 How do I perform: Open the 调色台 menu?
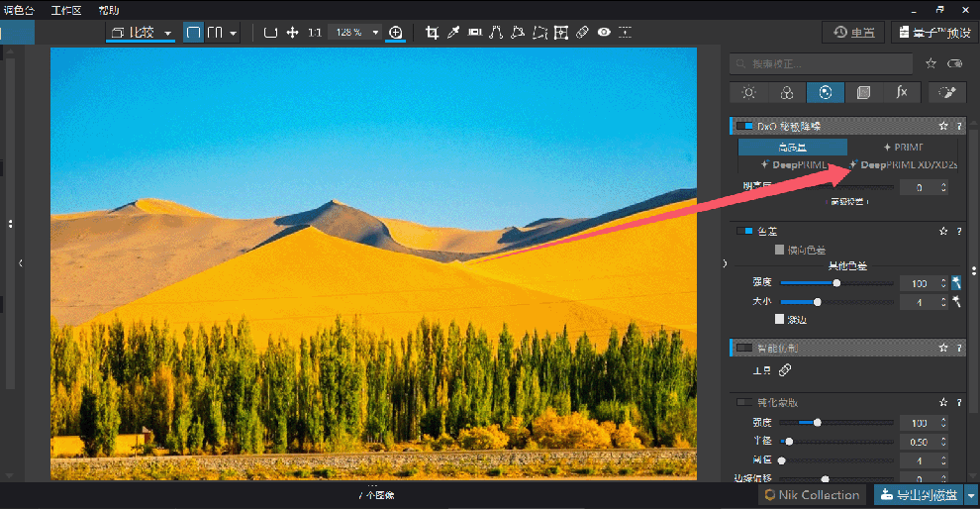(x=18, y=10)
